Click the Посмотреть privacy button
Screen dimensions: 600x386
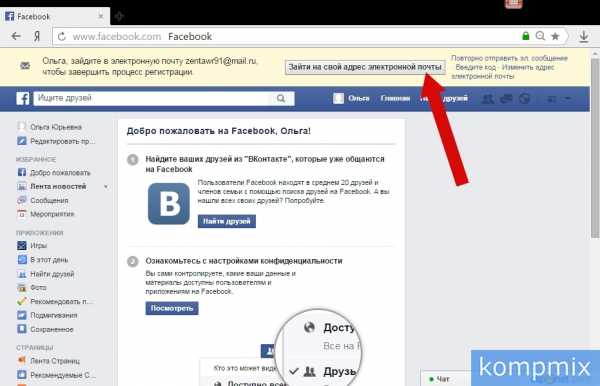pyautogui.click(x=172, y=308)
